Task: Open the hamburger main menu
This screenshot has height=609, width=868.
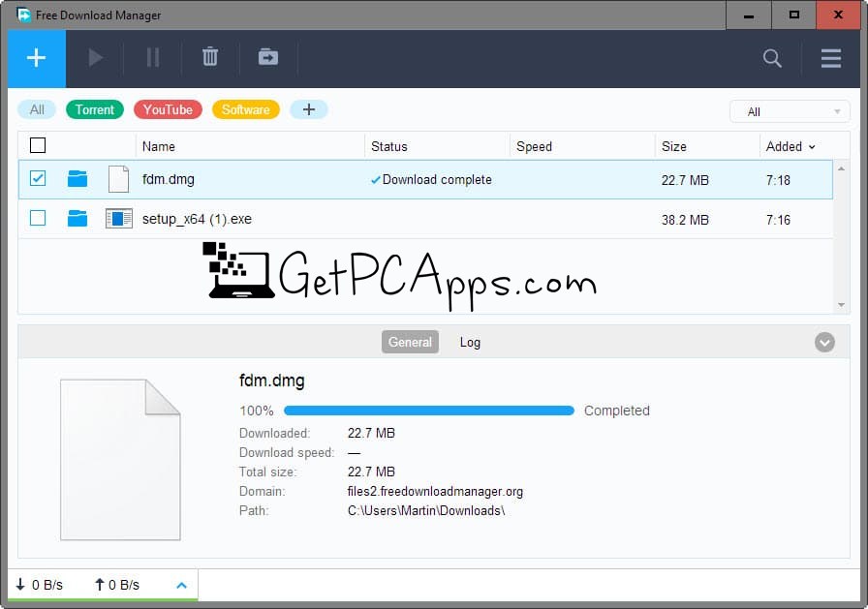Action: [x=831, y=58]
